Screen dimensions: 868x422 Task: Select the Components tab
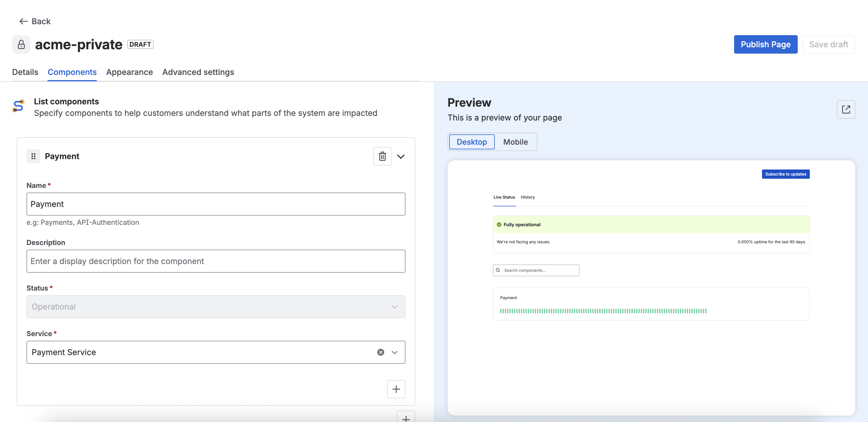point(72,72)
